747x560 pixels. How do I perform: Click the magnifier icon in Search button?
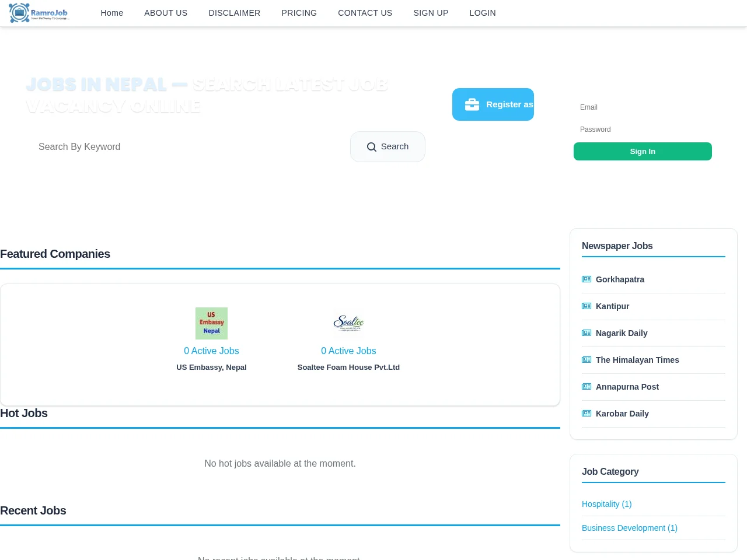[371, 147]
